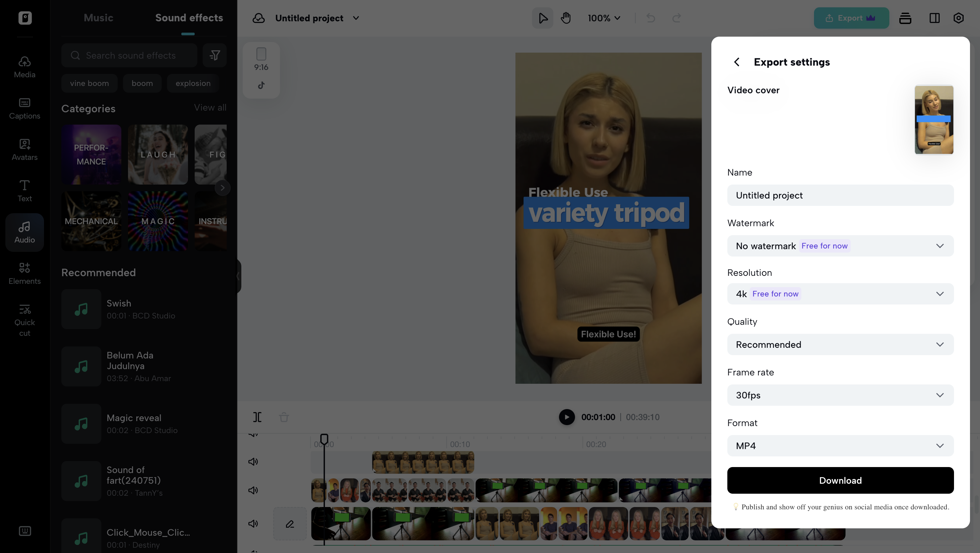This screenshot has height=553, width=980.
Task: Expand the Resolution 4k dropdown
Action: point(840,293)
